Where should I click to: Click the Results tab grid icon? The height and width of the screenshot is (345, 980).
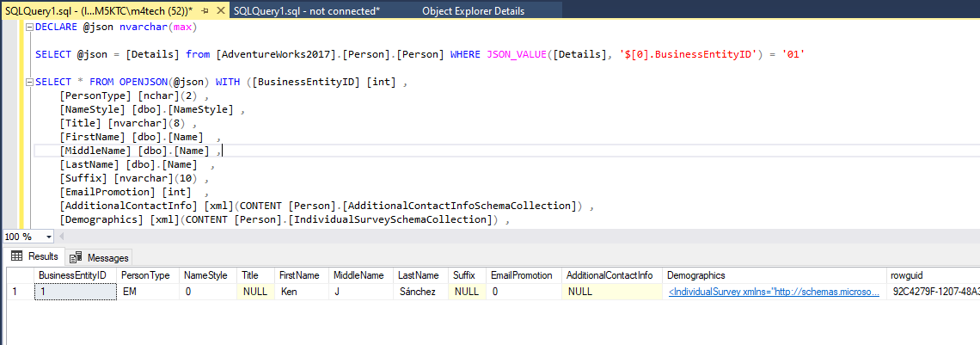coord(16,256)
